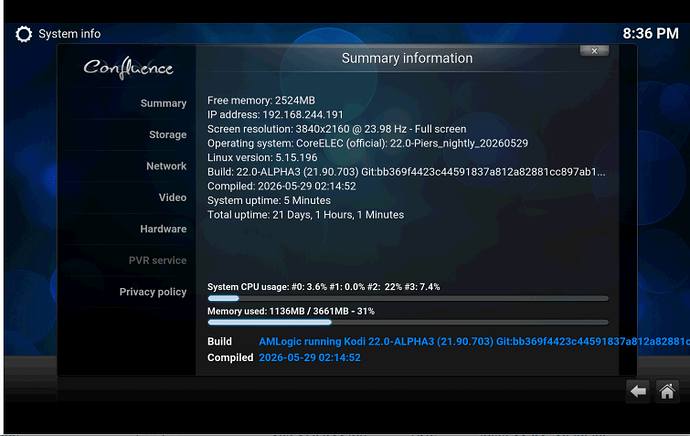
Task: Click the Confluence logo
Action: point(128,68)
